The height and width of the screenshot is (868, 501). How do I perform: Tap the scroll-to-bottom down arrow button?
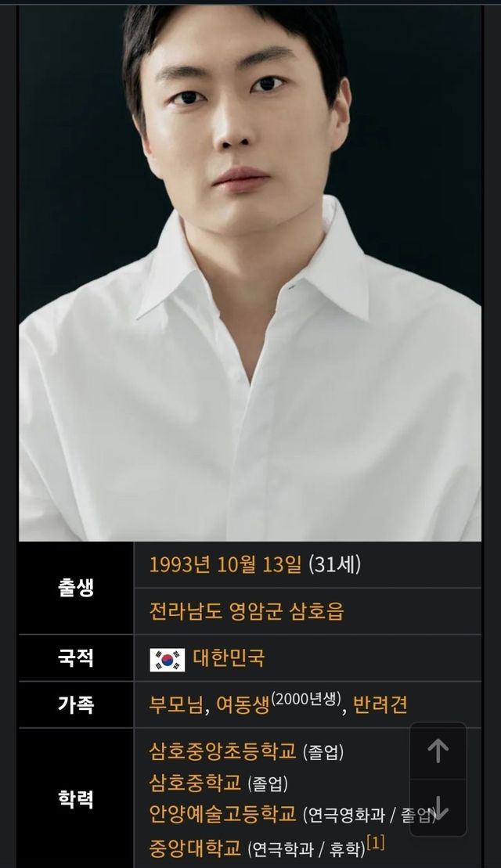pos(438,808)
